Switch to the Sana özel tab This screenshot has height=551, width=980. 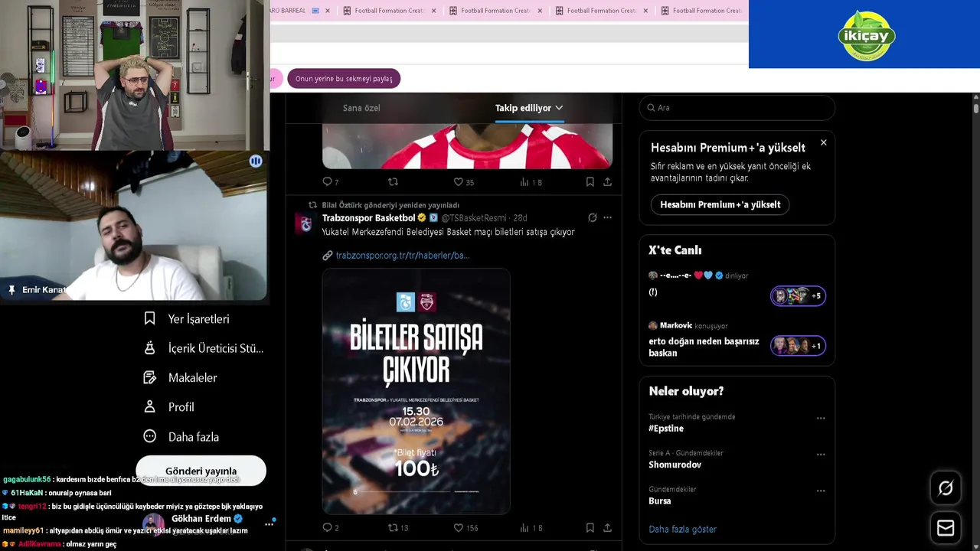coord(361,108)
